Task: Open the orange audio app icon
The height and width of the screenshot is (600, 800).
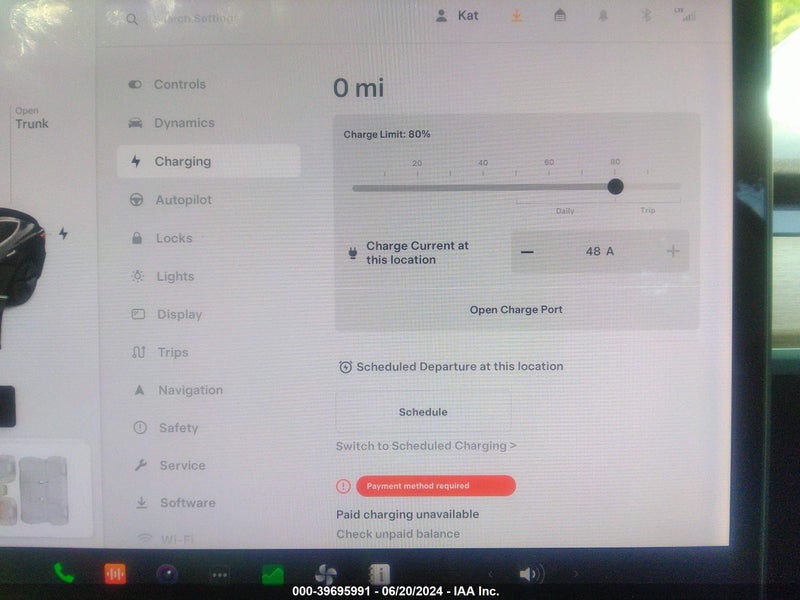Action: click(x=115, y=574)
